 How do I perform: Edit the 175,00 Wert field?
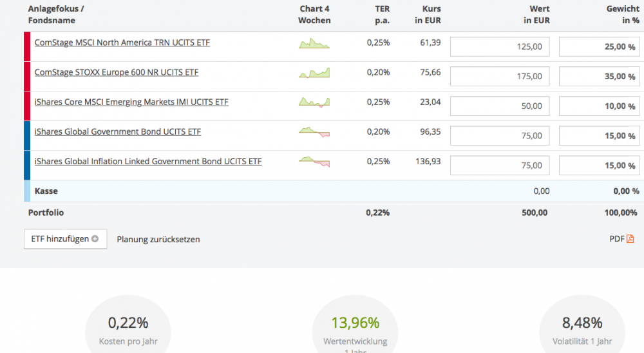click(x=500, y=77)
